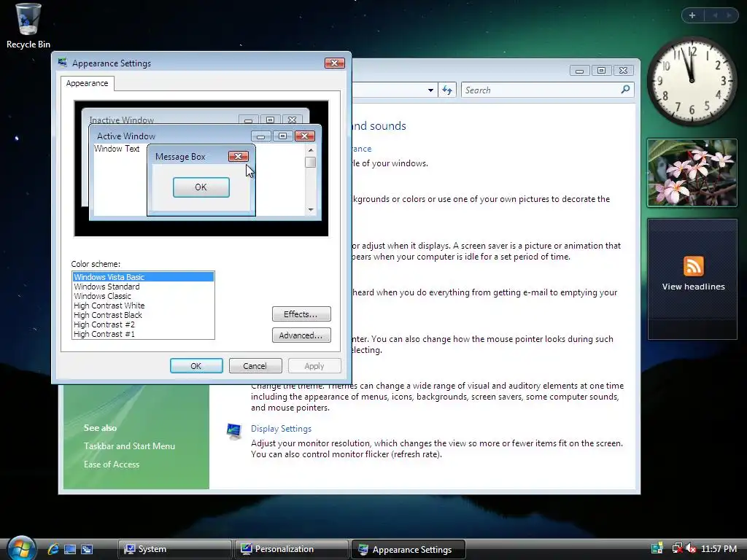Image resolution: width=747 pixels, height=560 pixels.
Task: Click the Inactive Window preview title
Action: tap(122, 120)
